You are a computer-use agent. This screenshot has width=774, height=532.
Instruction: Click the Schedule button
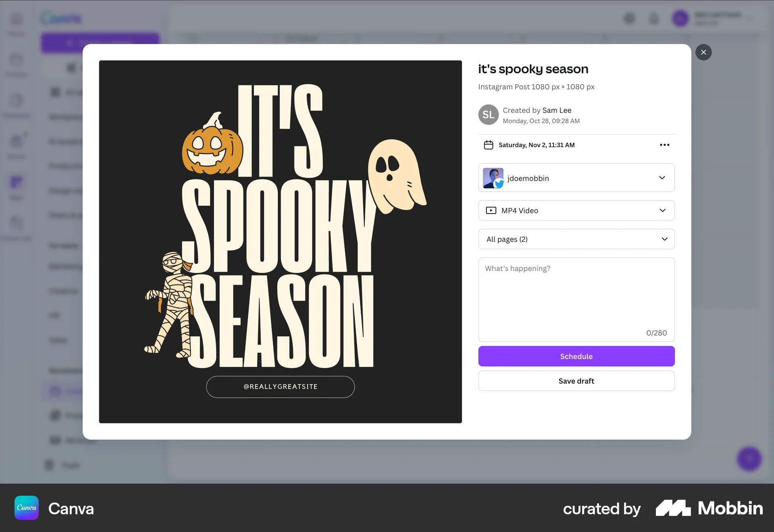pos(576,356)
